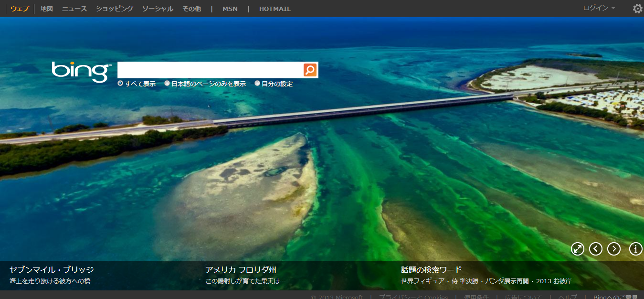Expand the その他 menu
Image resolution: width=644 pixels, height=299 pixels.
click(x=191, y=9)
